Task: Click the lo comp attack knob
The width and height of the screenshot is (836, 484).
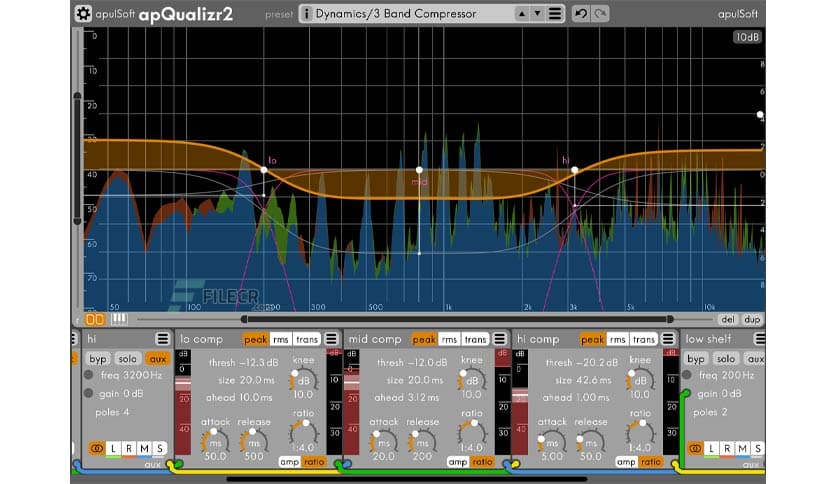Action: (211, 438)
